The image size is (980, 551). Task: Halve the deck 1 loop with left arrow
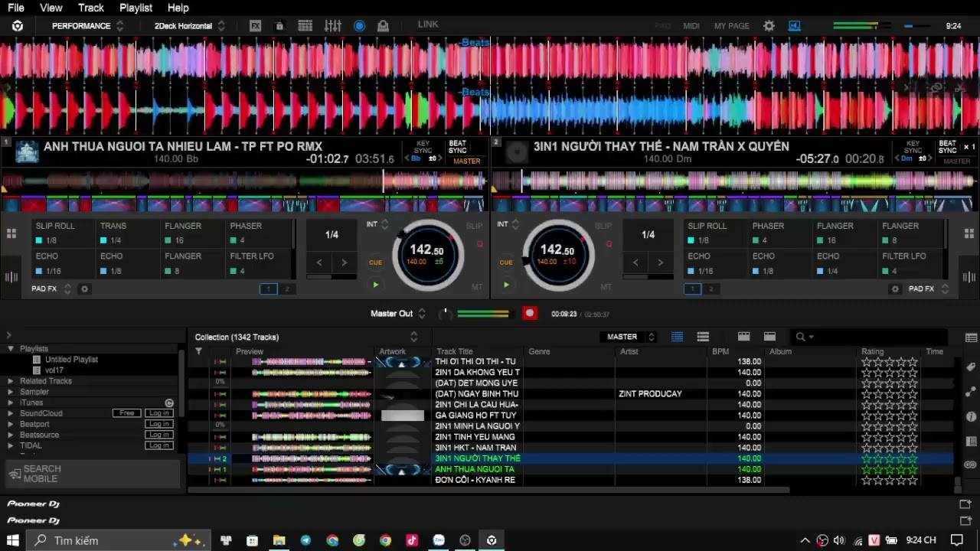tap(319, 262)
